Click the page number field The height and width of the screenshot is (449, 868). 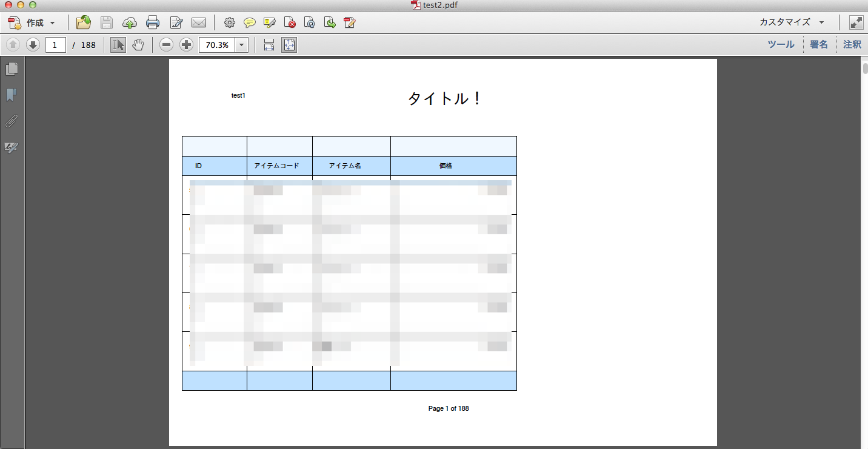(55, 45)
